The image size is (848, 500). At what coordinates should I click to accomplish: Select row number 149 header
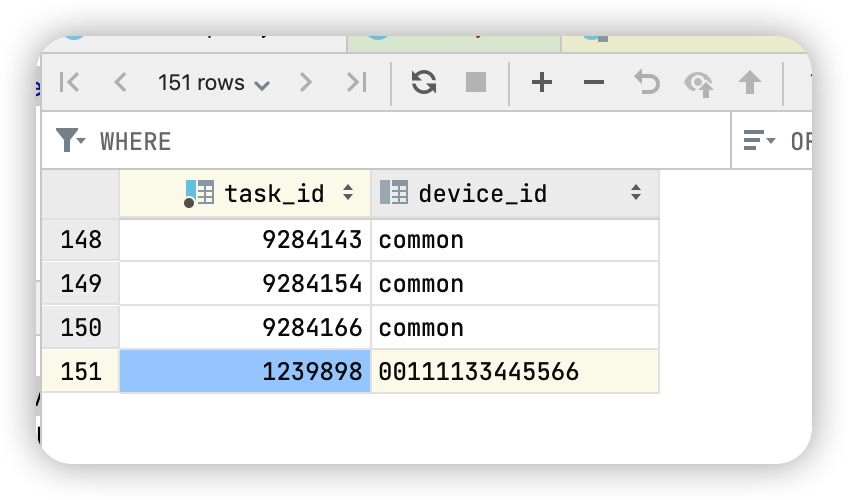pyautogui.click(x=80, y=284)
